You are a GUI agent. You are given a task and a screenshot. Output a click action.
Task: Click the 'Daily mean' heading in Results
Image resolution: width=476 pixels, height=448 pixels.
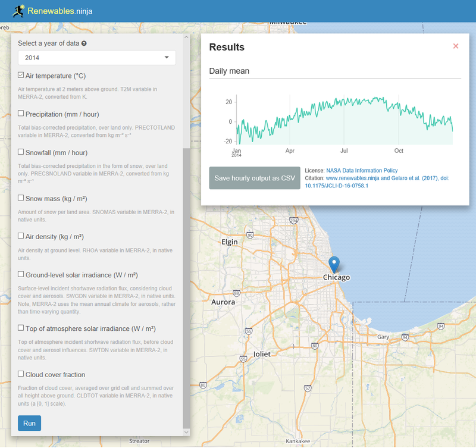pos(229,71)
